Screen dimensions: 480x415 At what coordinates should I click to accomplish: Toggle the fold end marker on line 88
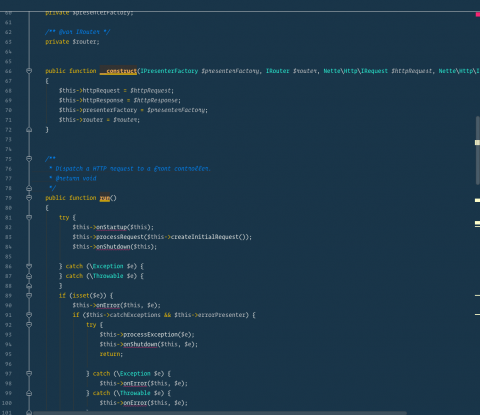pos(29,286)
